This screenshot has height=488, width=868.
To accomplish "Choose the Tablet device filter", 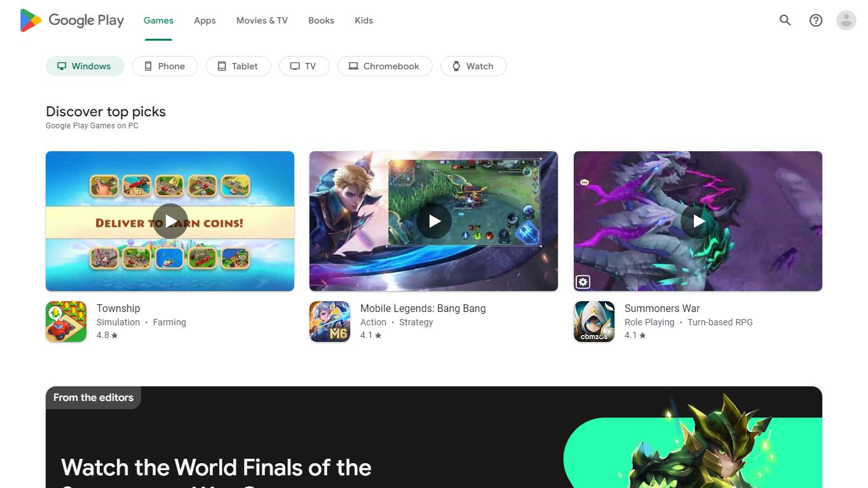I will pyautogui.click(x=238, y=66).
